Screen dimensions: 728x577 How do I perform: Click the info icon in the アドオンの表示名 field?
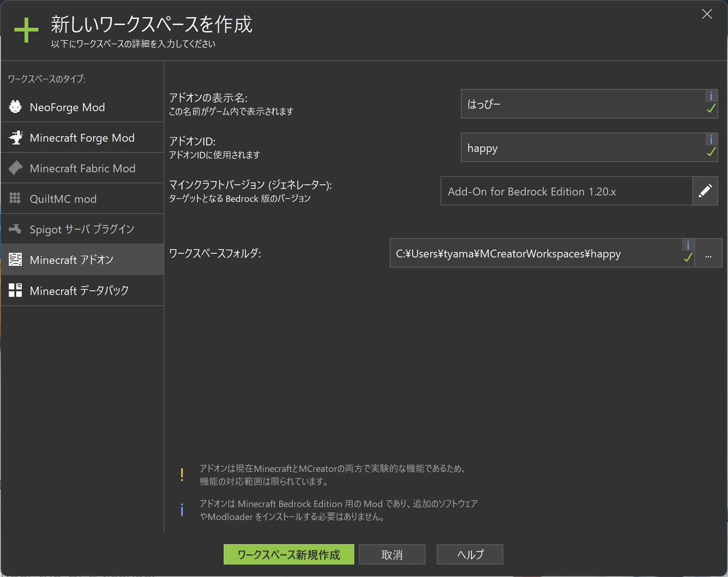711,96
